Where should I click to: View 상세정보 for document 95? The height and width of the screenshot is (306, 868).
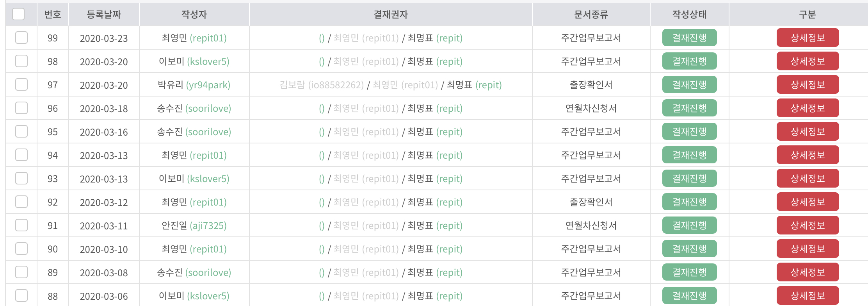click(808, 131)
